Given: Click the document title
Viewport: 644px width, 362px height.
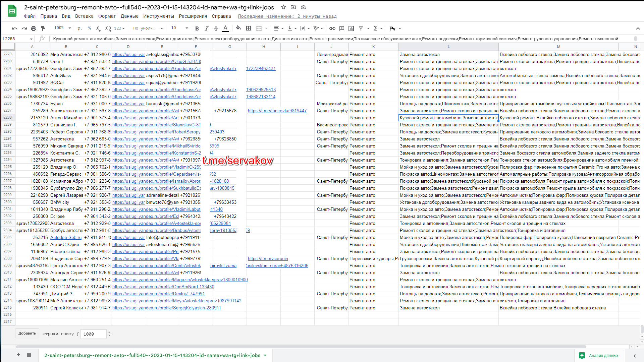Looking at the screenshot, I should pyautogui.click(x=149, y=7).
